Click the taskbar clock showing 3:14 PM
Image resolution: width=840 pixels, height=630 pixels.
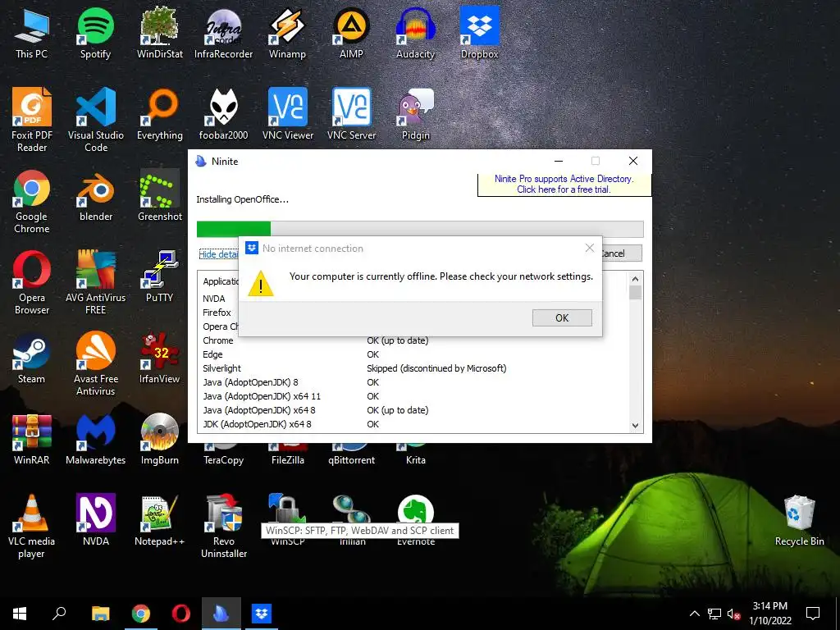pos(769,614)
